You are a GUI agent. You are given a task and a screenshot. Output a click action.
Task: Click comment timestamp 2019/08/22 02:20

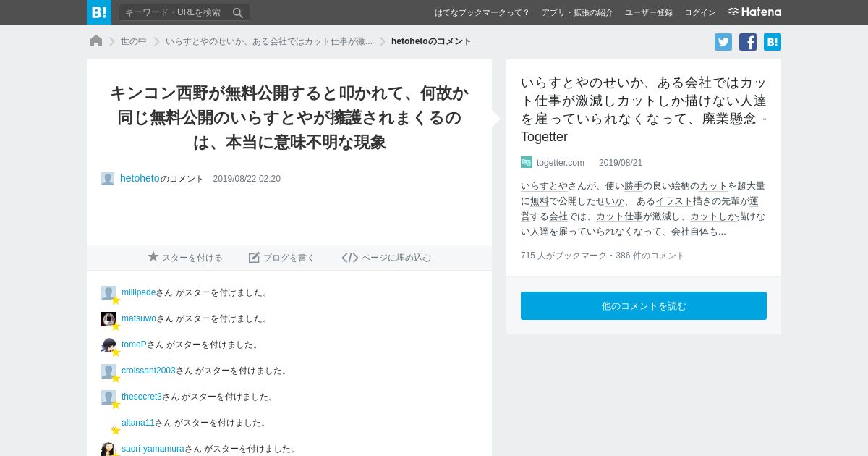point(247,179)
